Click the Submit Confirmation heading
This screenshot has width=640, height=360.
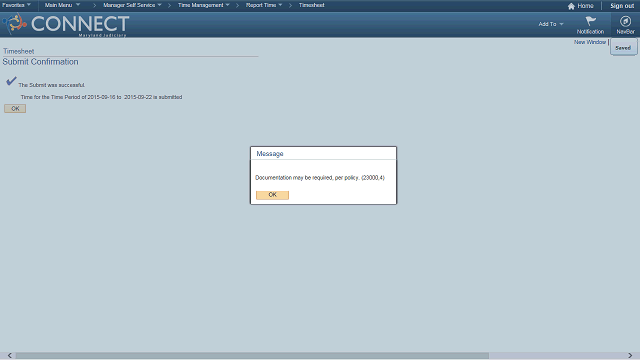(x=40, y=62)
